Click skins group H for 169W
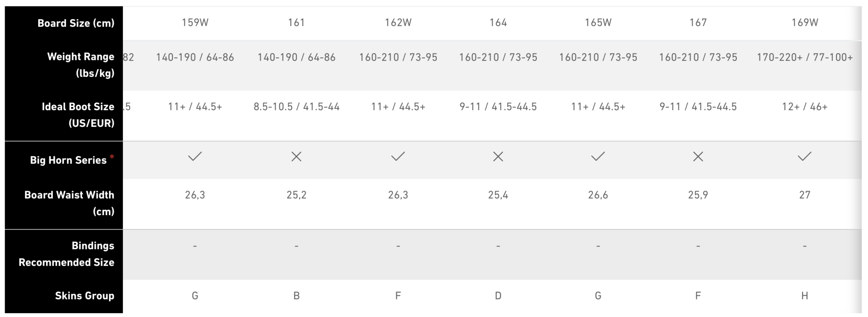This screenshot has height=317, width=868. coord(804,296)
